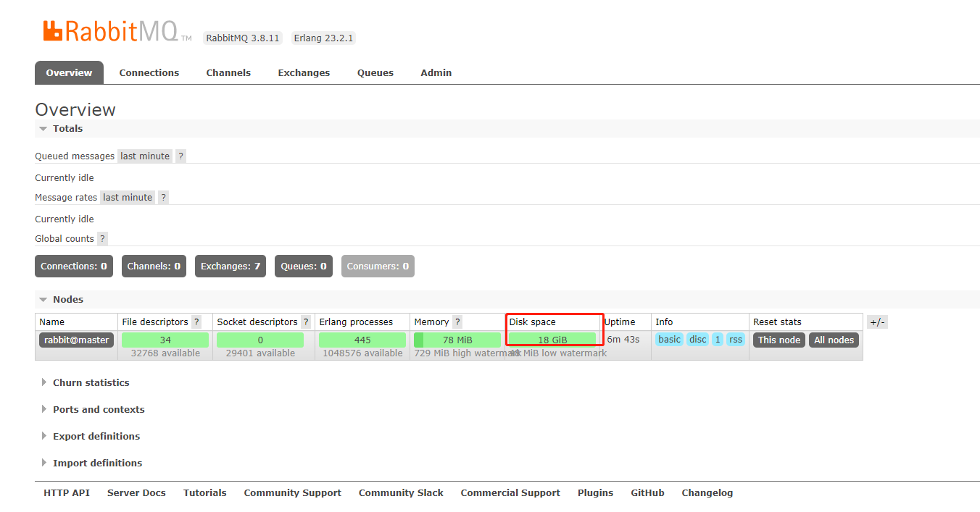Screen dimensions: 980x512
Task: Click the disc info tag
Action: point(698,340)
